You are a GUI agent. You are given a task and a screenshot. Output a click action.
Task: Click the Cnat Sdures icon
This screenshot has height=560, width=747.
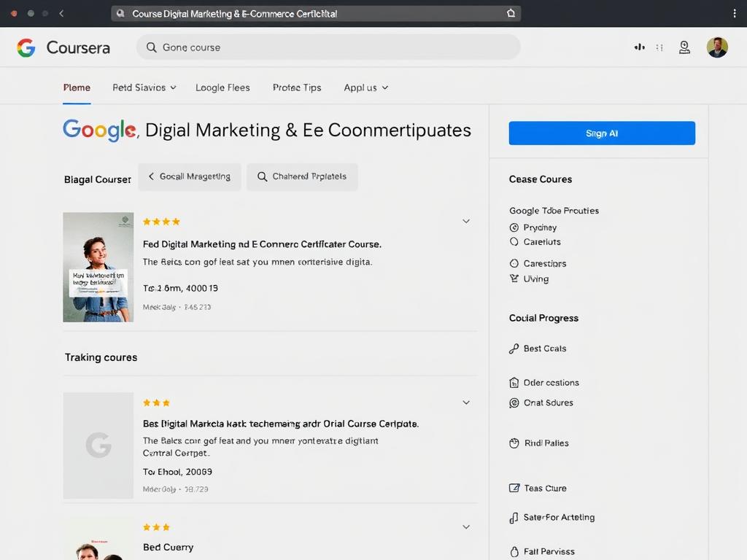(514, 402)
